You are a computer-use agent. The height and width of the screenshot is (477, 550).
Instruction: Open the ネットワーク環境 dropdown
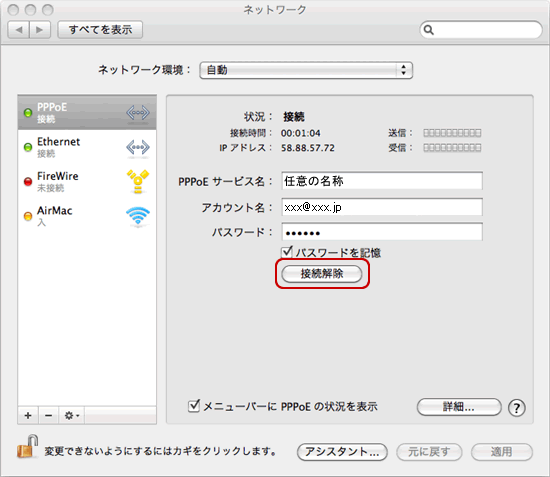point(306,70)
